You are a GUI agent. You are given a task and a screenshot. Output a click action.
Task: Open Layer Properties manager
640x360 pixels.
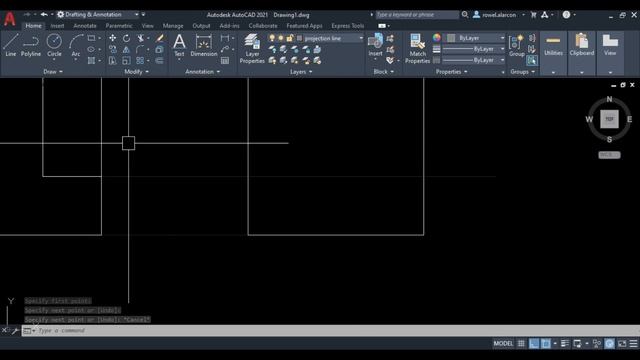click(x=252, y=49)
